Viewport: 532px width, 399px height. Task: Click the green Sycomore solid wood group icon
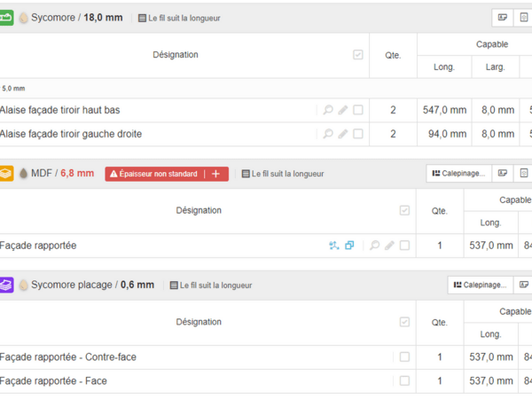(6, 18)
